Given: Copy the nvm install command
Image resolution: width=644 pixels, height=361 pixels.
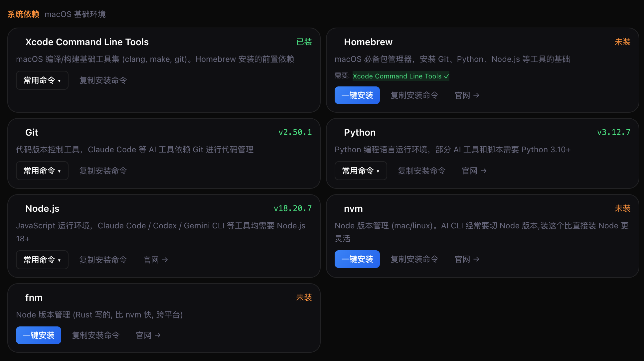Looking at the screenshot, I should click(x=414, y=259).
